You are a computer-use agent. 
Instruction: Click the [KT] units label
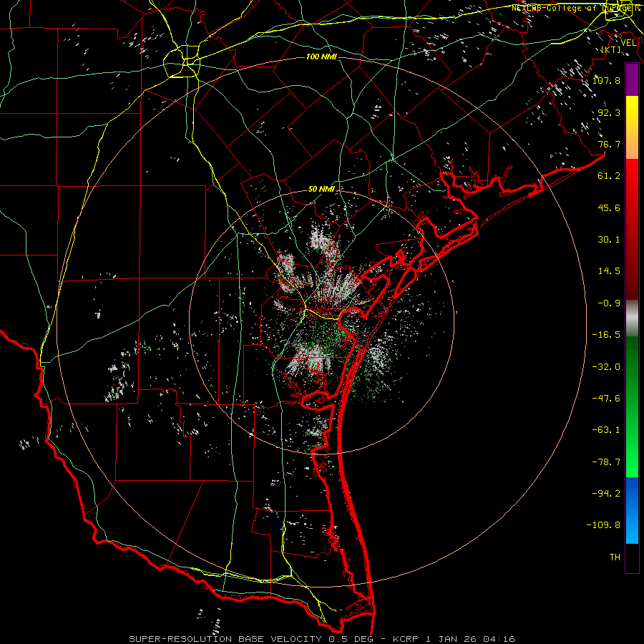click(x=613, y=50)
